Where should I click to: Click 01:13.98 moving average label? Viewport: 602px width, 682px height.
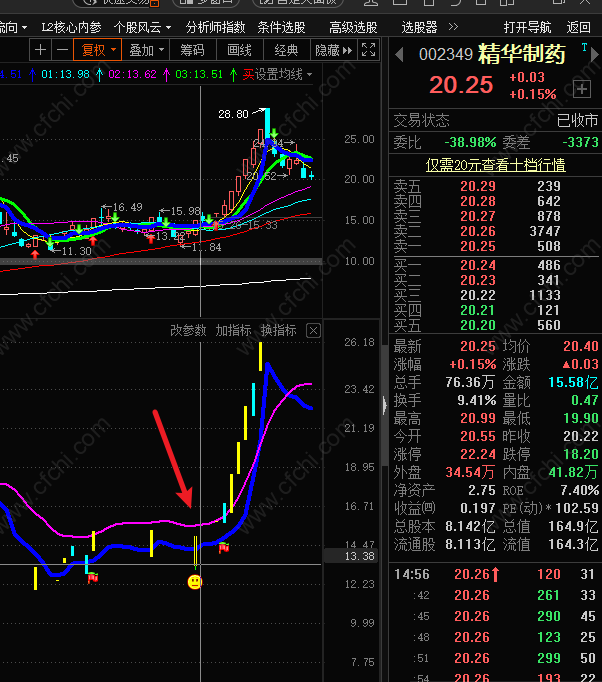tap(65, 74)
